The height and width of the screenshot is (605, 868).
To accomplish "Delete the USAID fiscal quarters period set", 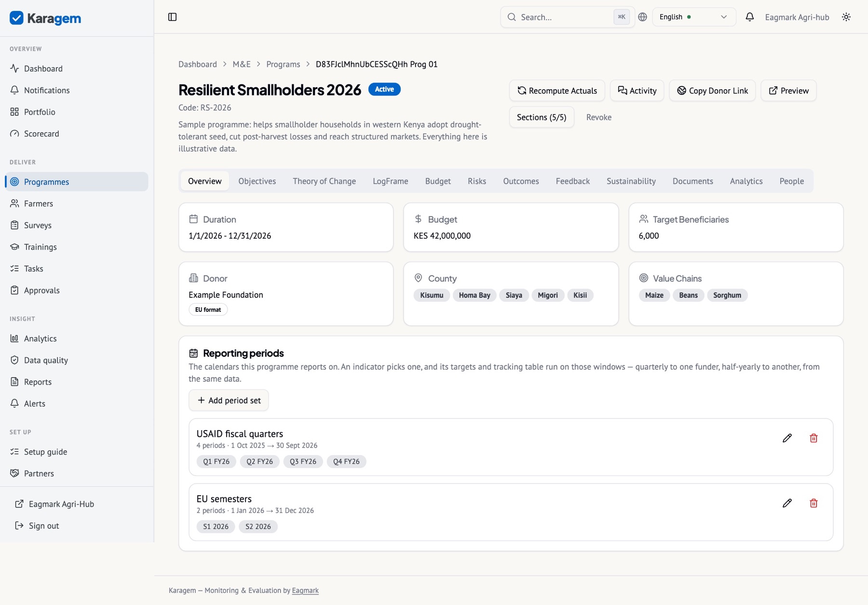I will tap(814, 438).
